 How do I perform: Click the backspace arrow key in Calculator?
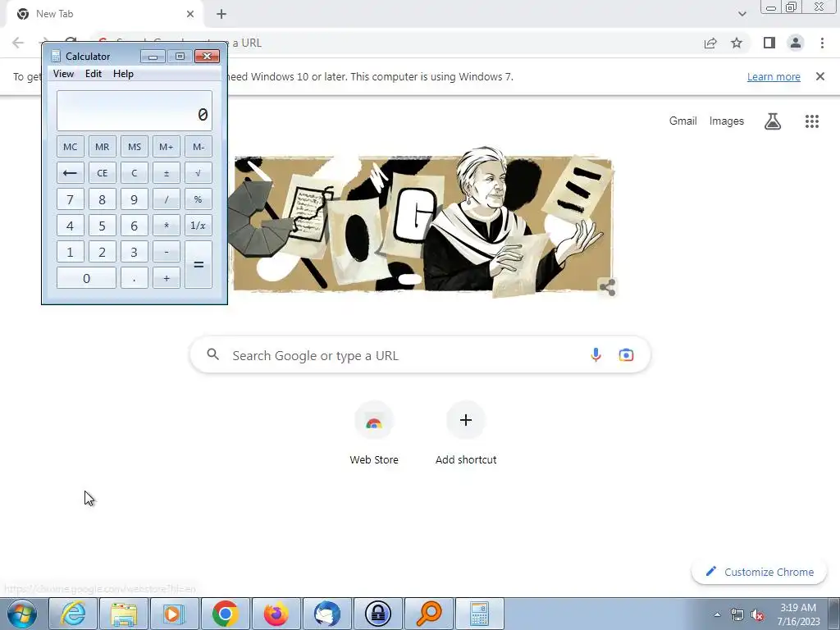71,173
